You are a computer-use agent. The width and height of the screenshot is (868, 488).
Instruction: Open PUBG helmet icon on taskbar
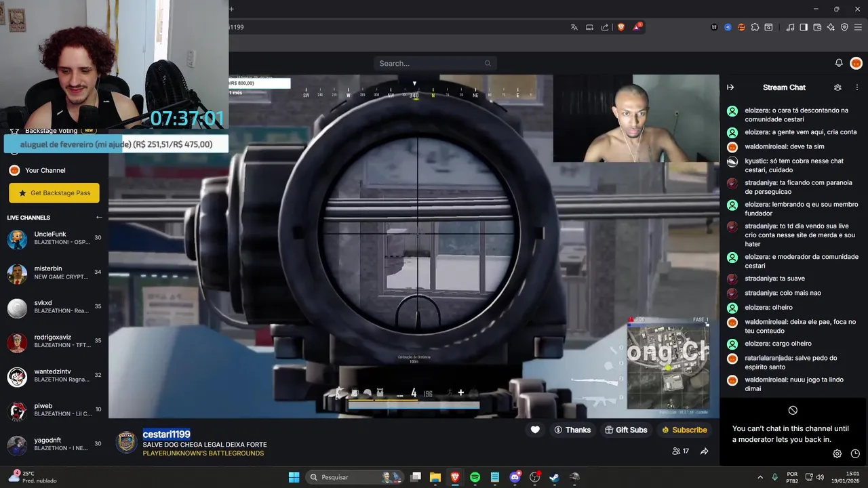(574, 477)
